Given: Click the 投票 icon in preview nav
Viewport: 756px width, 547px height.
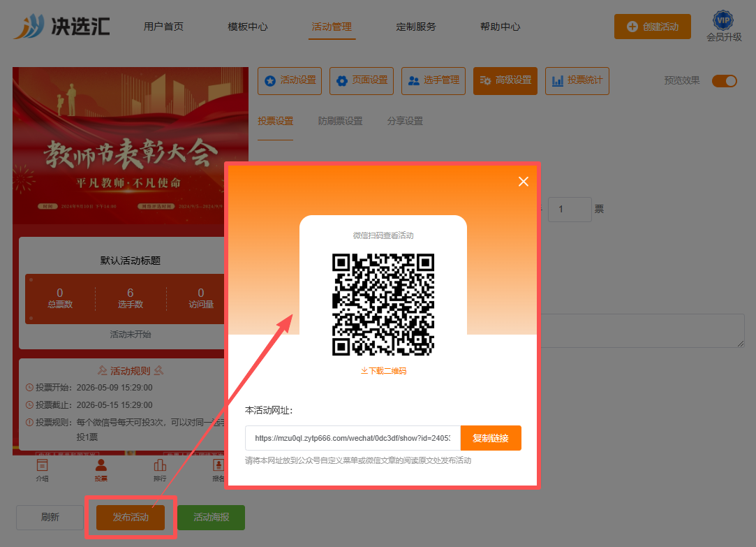Looking at the screenshot, I should point(101,470).
